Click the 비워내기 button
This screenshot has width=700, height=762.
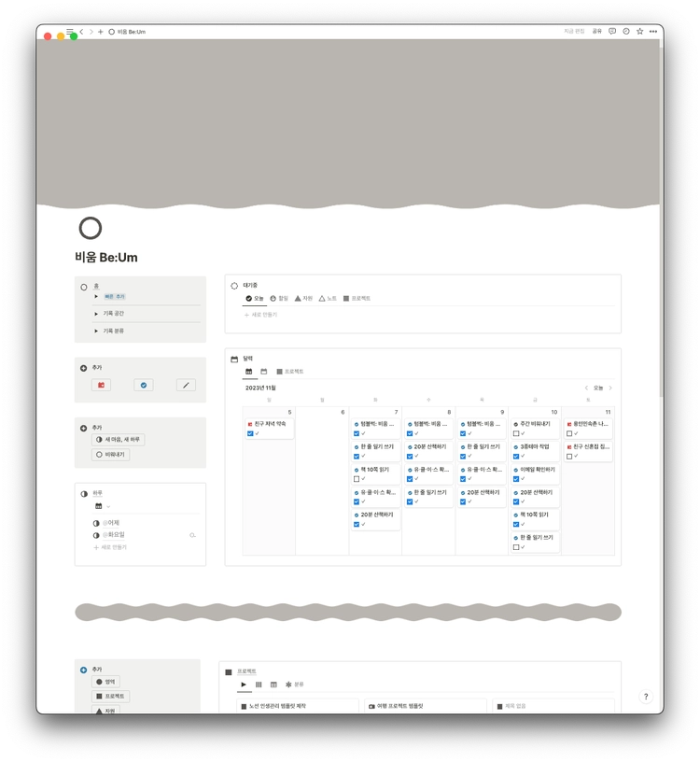point(111,455)
